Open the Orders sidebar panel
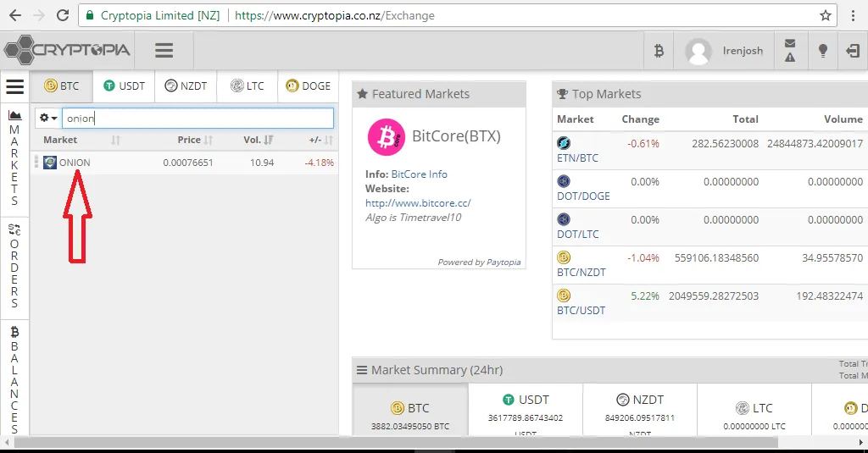The width and height of the screenshot is (868, 453). point(14,266)
